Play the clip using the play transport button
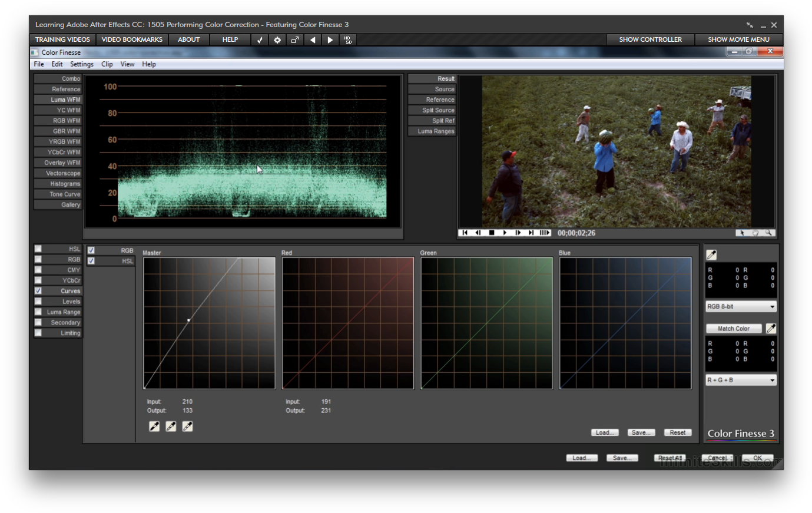The image size is (812, 513). pos(505,232)
